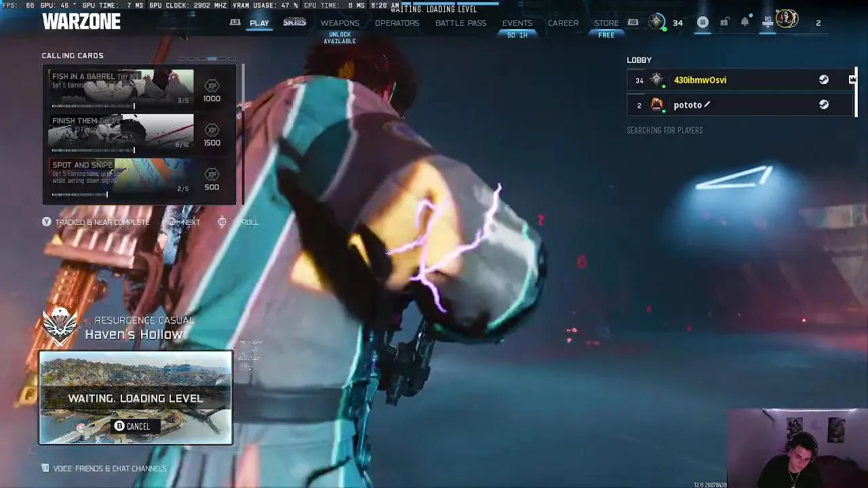
Task: Click the B button icon beside Cancel
Action: click(x=119, y=426)
